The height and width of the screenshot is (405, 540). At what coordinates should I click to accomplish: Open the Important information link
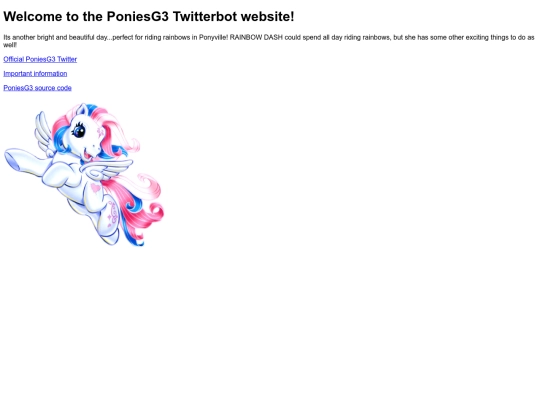35,74
